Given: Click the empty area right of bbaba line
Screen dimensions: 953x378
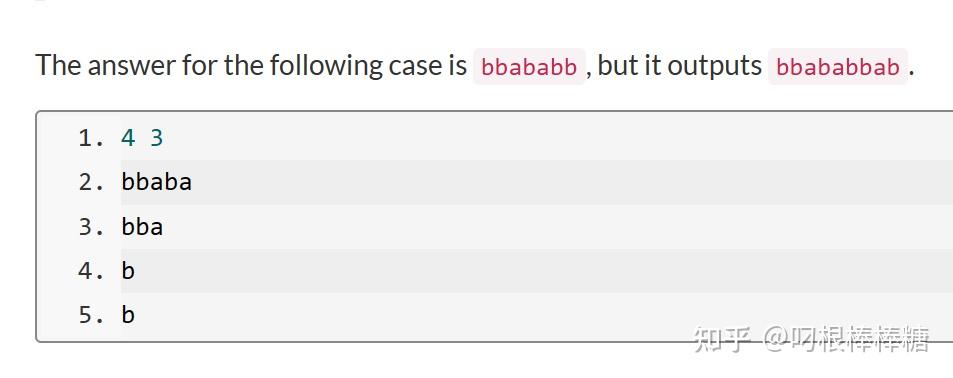Looking at the screenshot, I should (571, 182).
